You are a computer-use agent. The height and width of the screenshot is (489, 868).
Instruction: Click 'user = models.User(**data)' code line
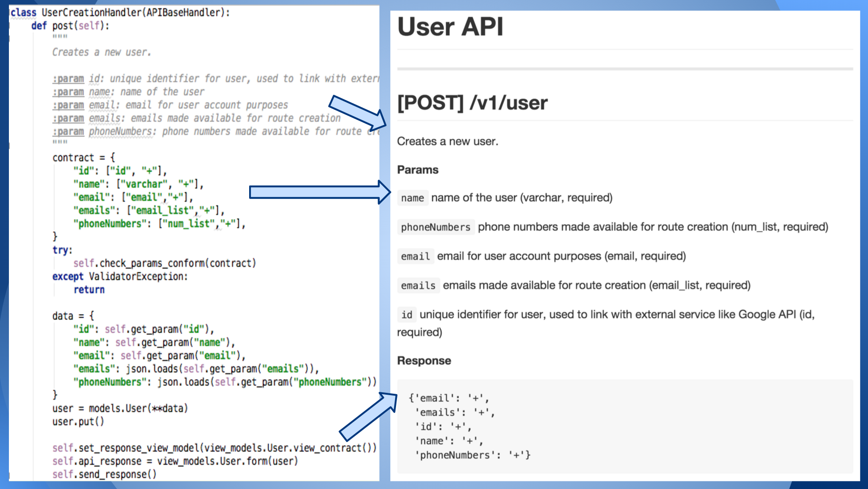click(x=120, y=408)
